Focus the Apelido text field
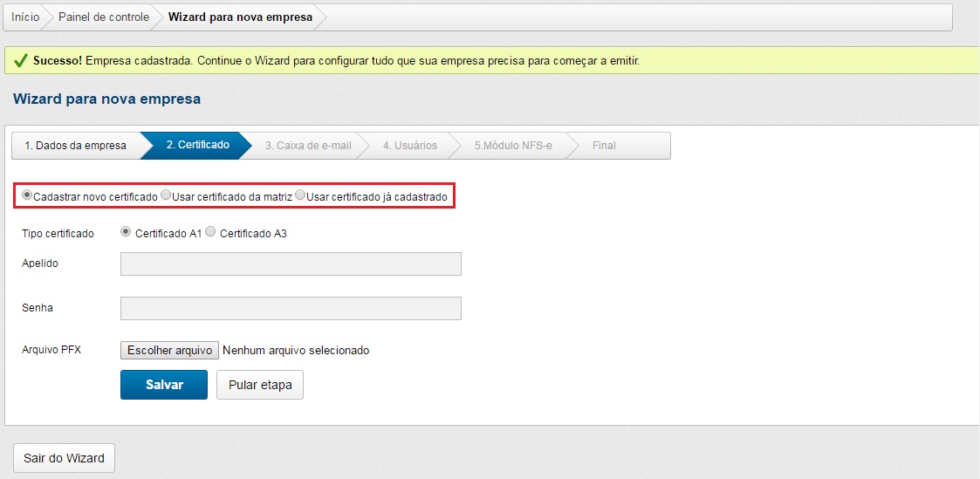The image size is (980, 479). pos(291,264)
